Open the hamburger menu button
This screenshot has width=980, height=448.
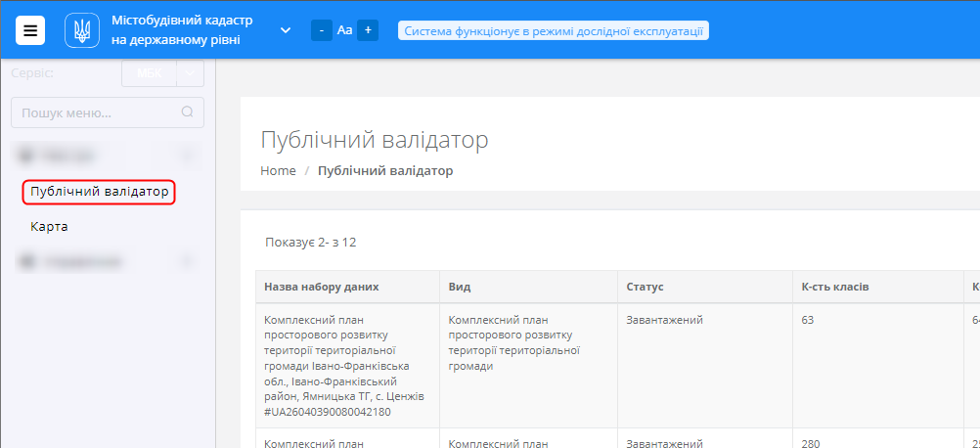30,30
